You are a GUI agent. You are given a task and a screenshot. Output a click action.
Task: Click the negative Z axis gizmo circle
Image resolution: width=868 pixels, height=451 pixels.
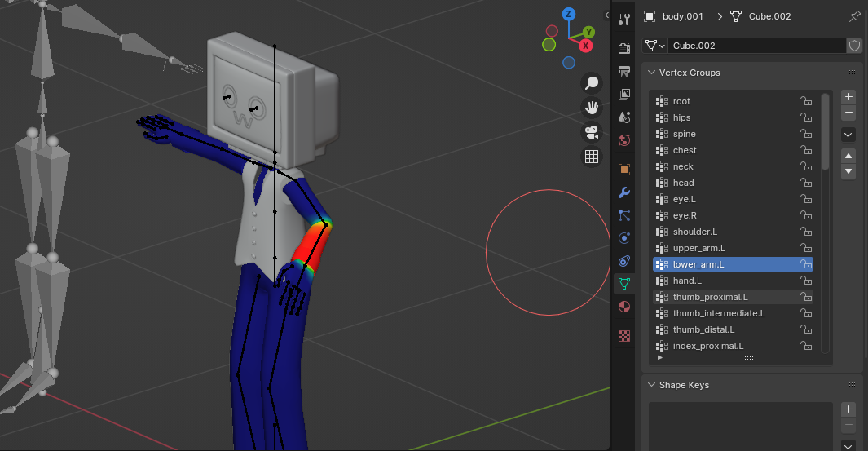tap(569, 63)
